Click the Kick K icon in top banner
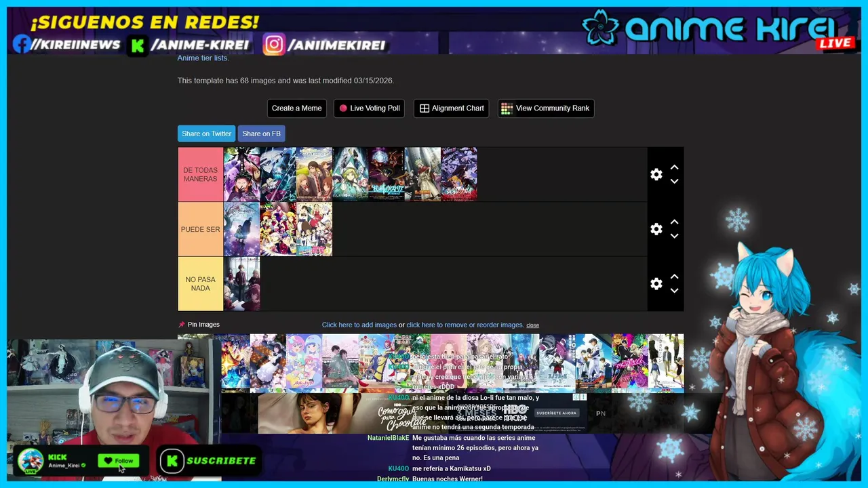This screenshot has height=488, width=868. click(138, 45)
